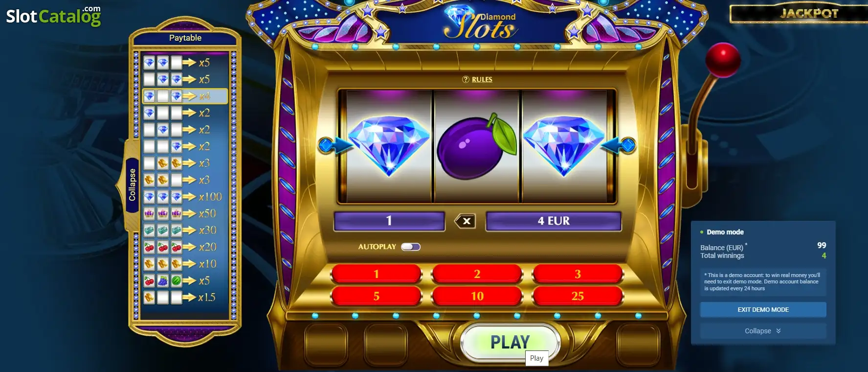Toggle the Autoplay switch
The height and width of the screenshot is (372, 868).
[x=410, y=247]
